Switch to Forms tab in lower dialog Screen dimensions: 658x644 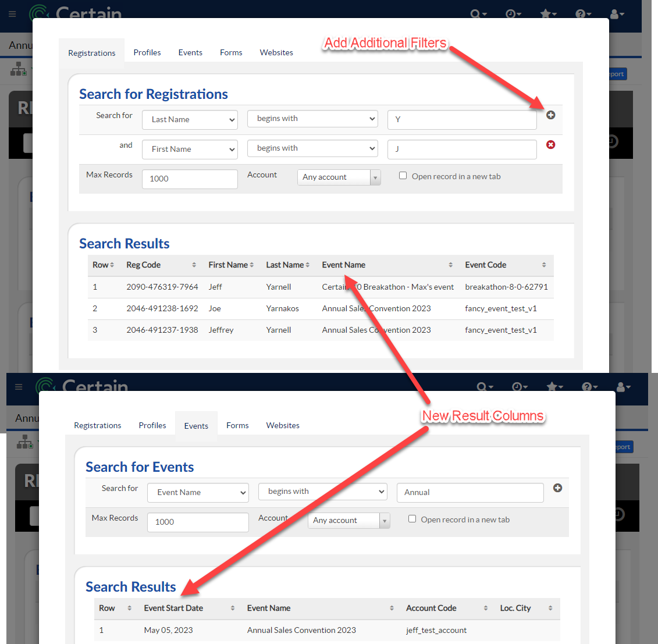[x=237, y=425]
